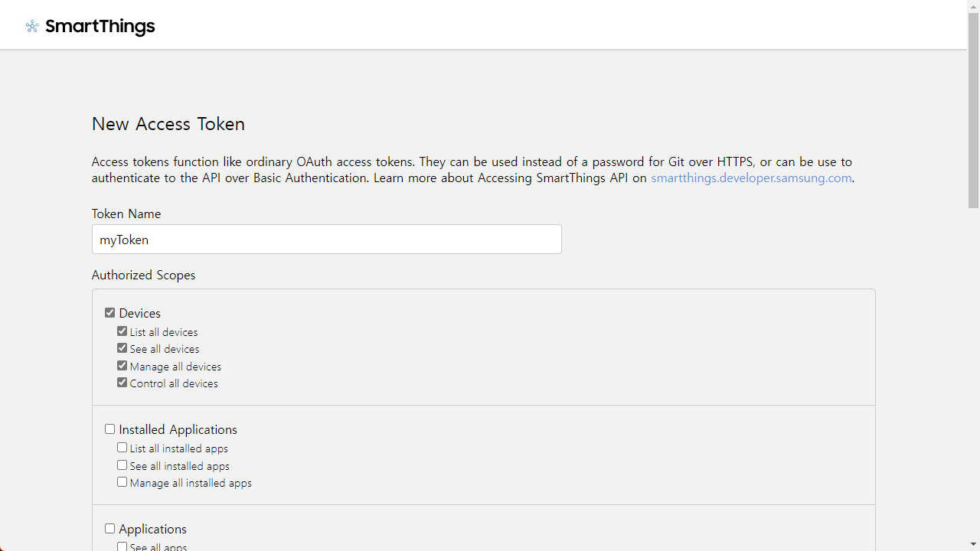Toggle the List all devices checkbox
This screenshot has height=551, width=980.
click(122, 331)
